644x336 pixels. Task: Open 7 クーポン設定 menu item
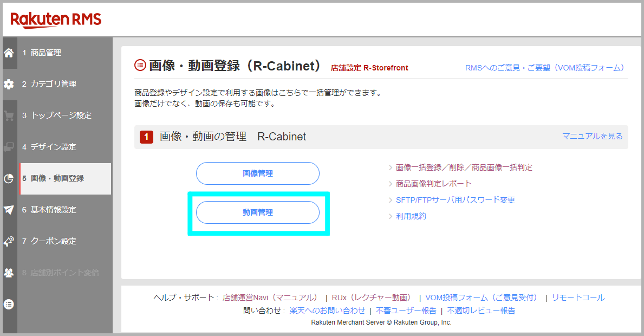click(49, 241)
